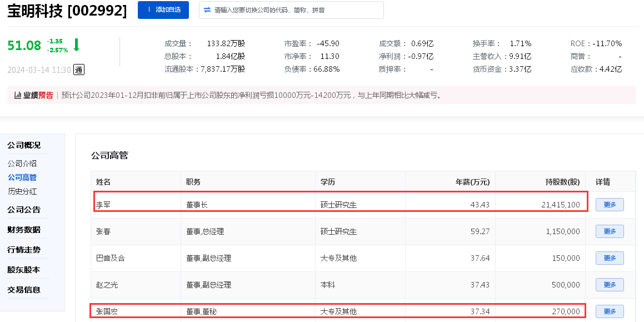The height and width of the screenshot is (322, 644).
Task: Click the 添加自选 button
Action: click(x=163, y=10)
